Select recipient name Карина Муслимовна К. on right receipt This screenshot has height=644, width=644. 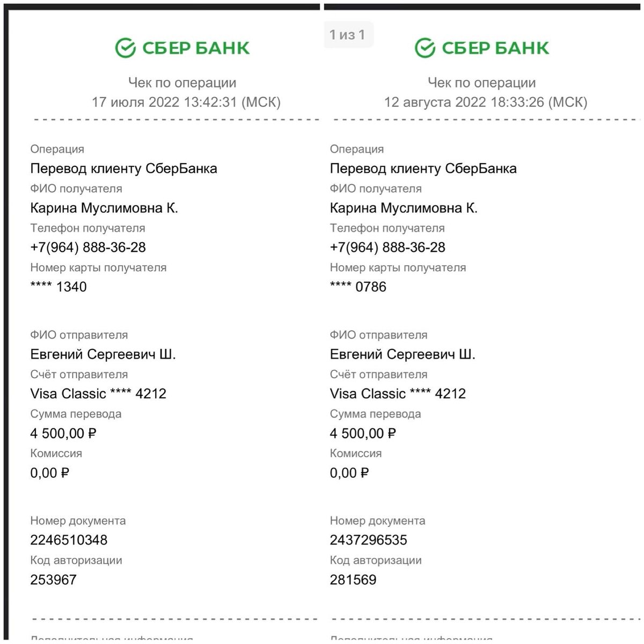[404, 208]
